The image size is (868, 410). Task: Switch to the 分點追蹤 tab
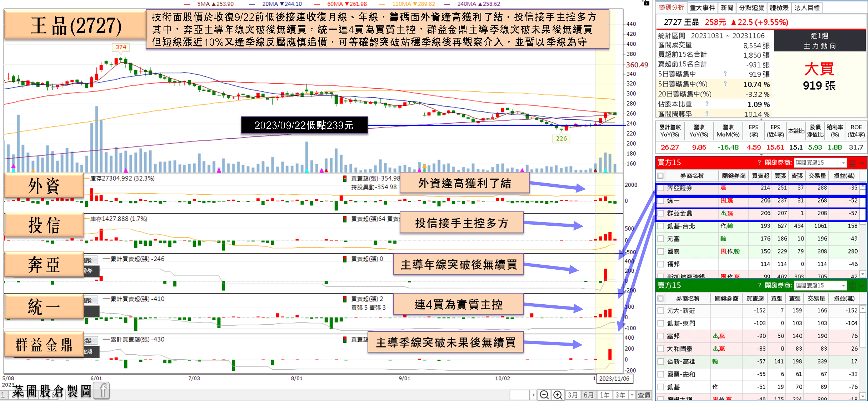(752, 7)
